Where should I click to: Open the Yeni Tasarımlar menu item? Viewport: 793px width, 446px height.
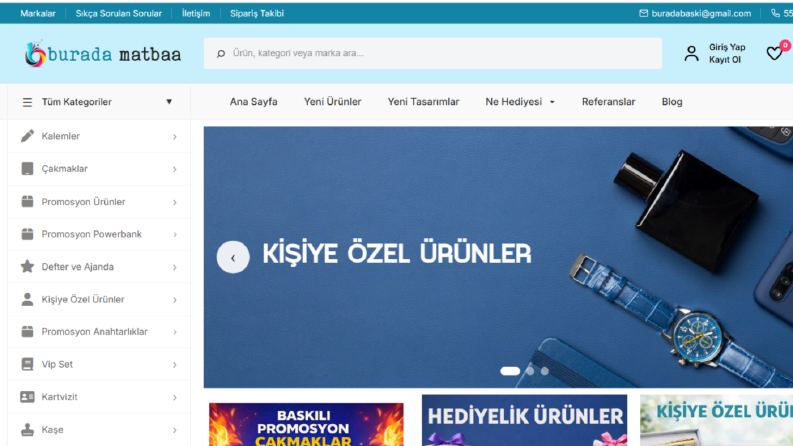coord(423,102)
